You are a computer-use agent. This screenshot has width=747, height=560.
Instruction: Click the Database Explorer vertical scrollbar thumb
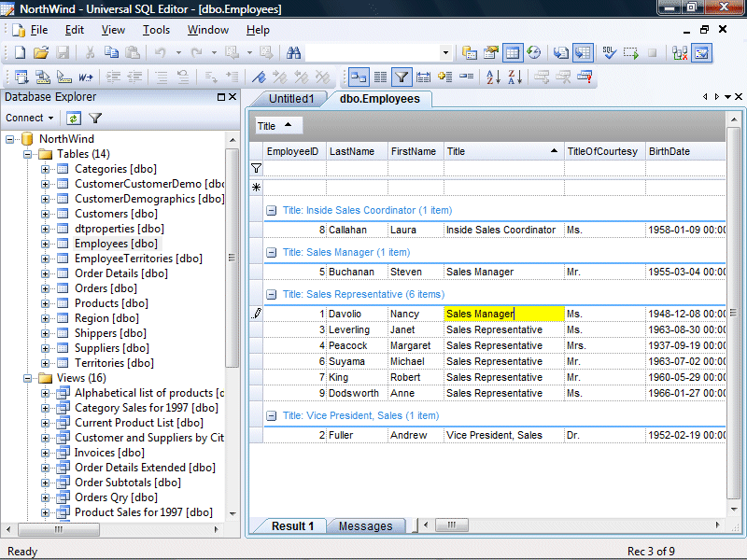[232, 258]
